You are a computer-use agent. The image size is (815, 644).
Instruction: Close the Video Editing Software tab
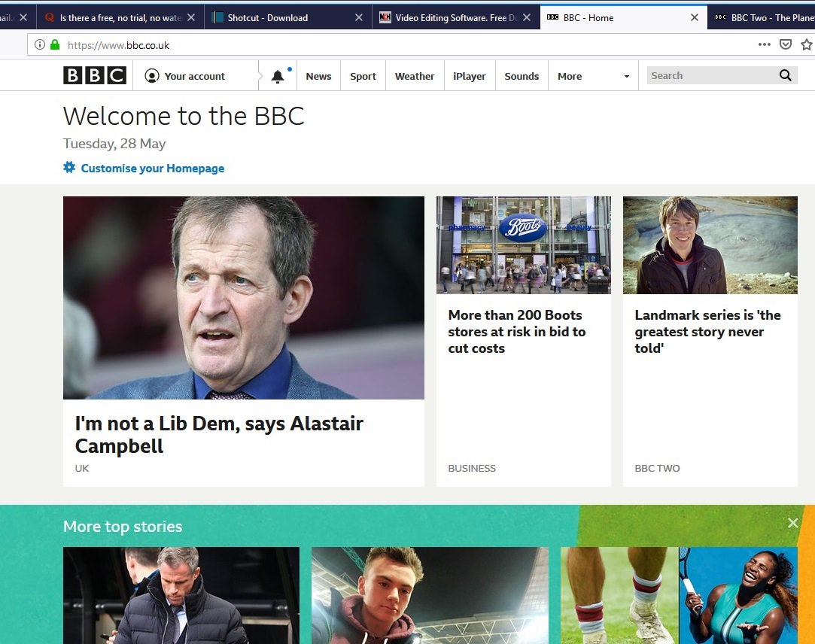click(x=527, y=17)
